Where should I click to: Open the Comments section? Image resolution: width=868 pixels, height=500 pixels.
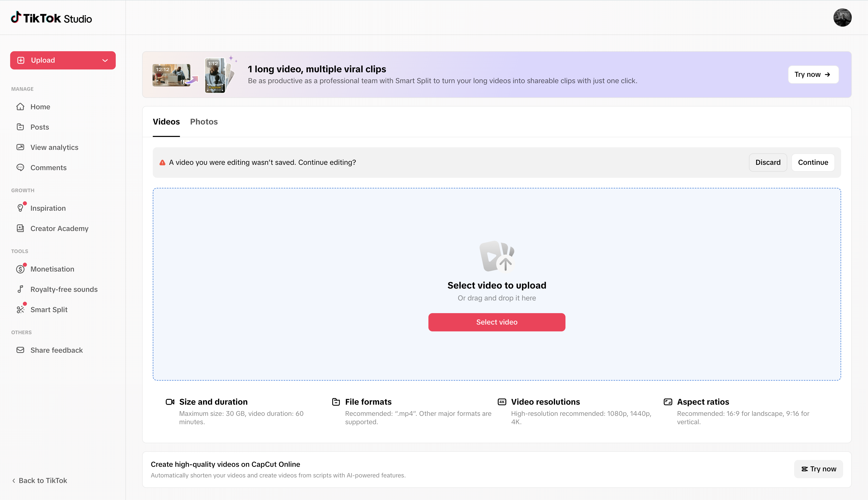(63, 168)
